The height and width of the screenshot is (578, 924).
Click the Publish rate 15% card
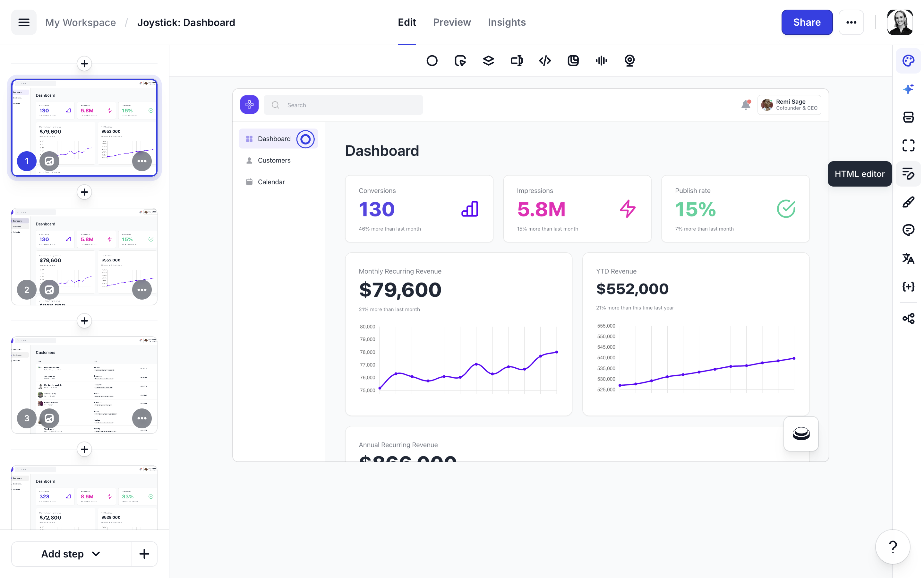735,209
